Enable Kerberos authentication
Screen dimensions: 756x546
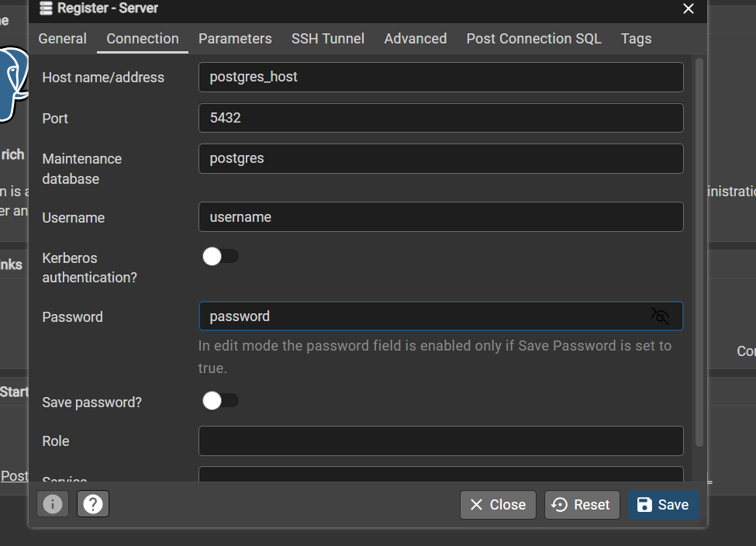click(220, 256)
